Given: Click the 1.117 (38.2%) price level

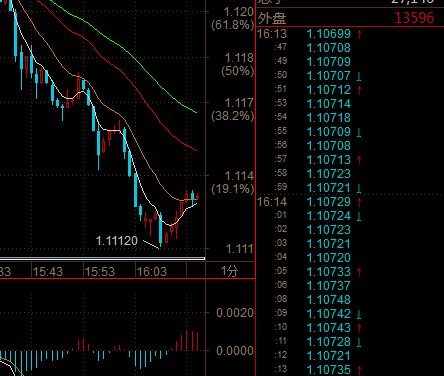Looking at the screenshot, I should click(233, 109).
